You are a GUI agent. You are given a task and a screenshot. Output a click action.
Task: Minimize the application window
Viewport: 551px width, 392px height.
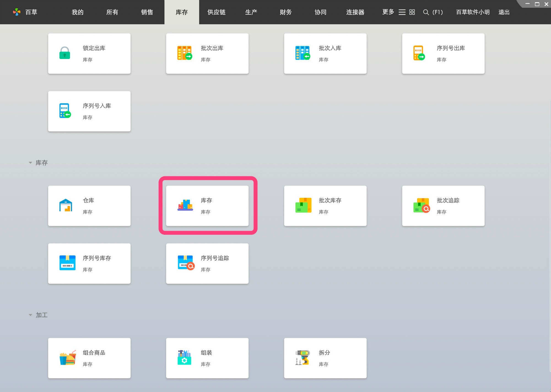(x=528, y=4)
